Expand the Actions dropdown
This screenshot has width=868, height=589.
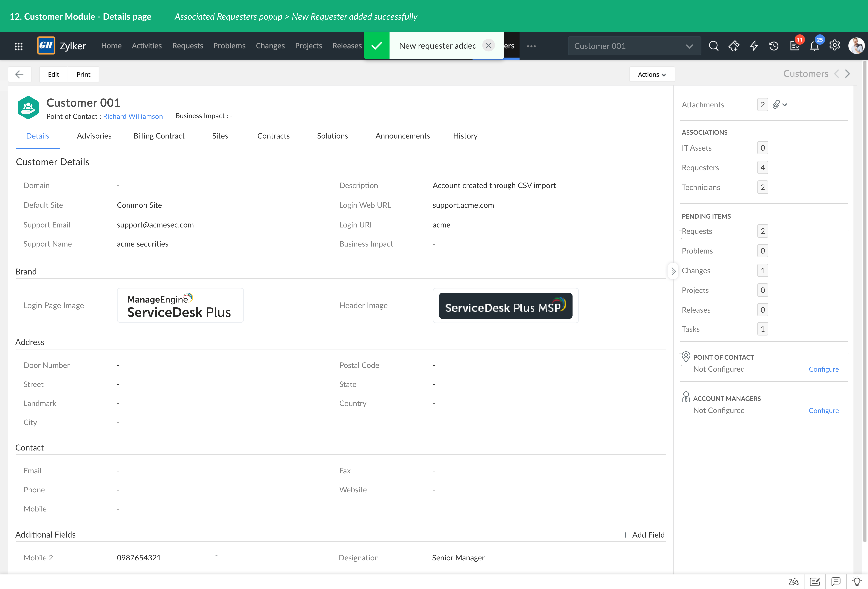652,74
